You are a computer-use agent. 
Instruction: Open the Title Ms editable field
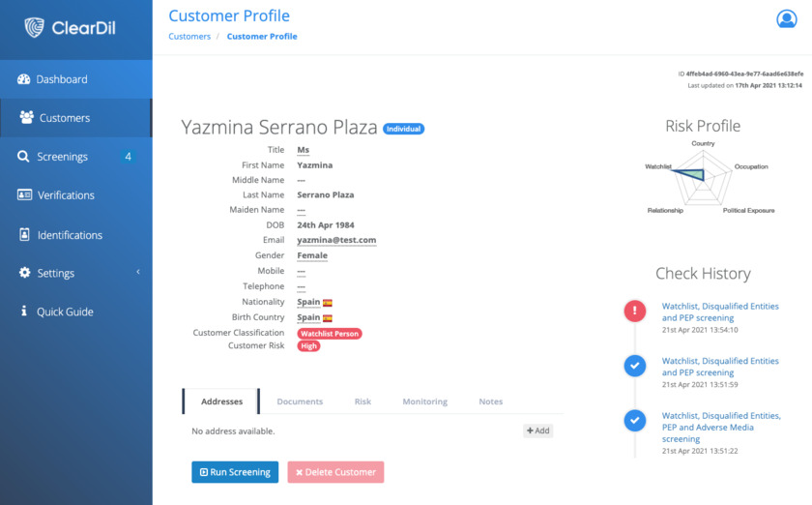pos(304,150)
